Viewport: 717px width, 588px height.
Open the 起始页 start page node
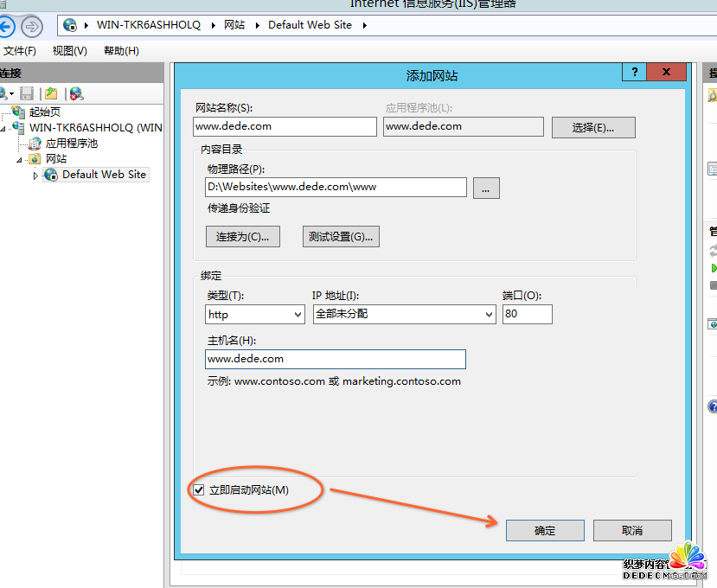(44, 112)
